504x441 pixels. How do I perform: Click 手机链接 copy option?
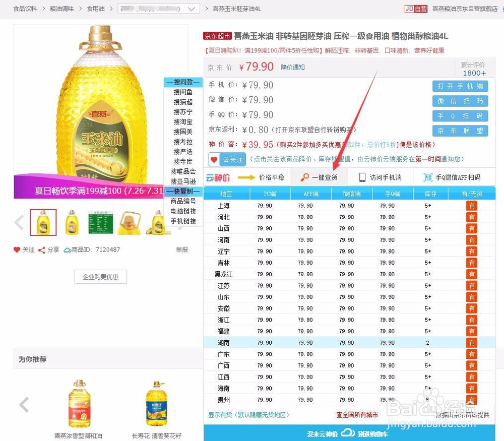(183, 221)
